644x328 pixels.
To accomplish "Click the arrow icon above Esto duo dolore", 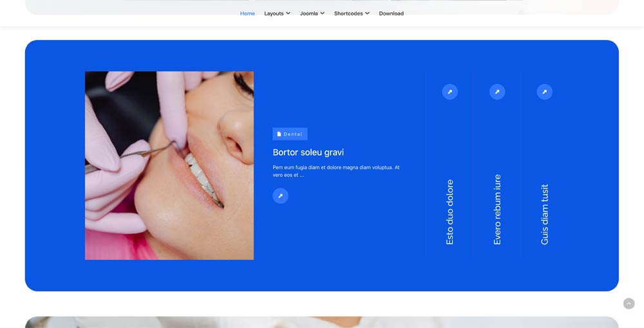I will point(450,92).
